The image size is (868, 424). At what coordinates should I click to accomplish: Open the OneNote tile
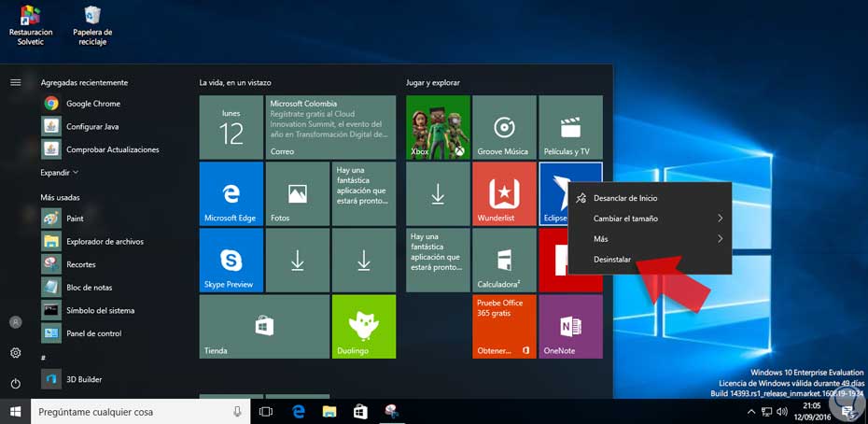570,327
